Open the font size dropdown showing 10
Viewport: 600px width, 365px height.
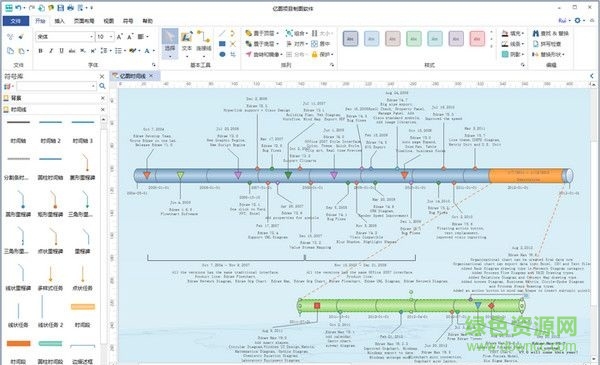click(x=105, y=37)
